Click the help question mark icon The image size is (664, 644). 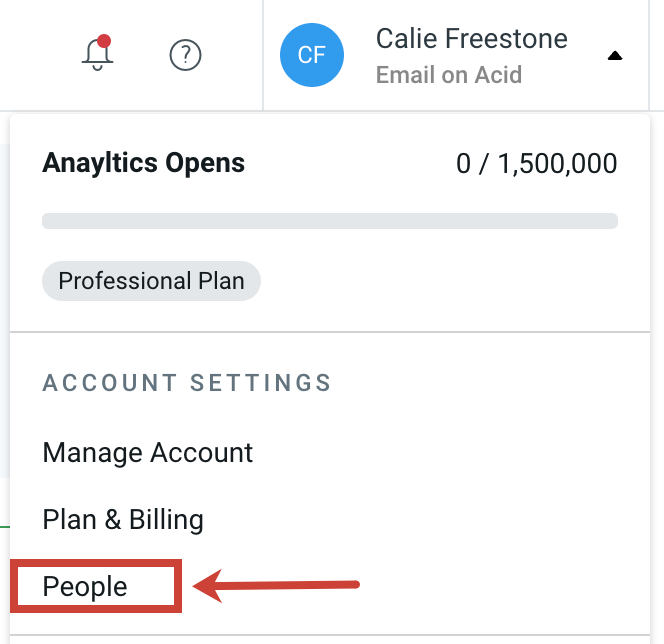click(x=186, y=55)
